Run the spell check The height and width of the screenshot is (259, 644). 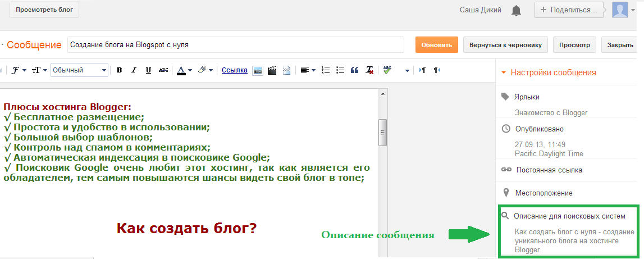(x=387, y=70)
